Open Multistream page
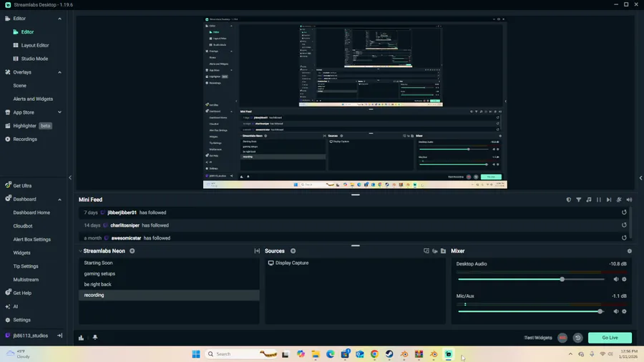Image resolution: width=644 pixels, height=362 pixels. 26,280
